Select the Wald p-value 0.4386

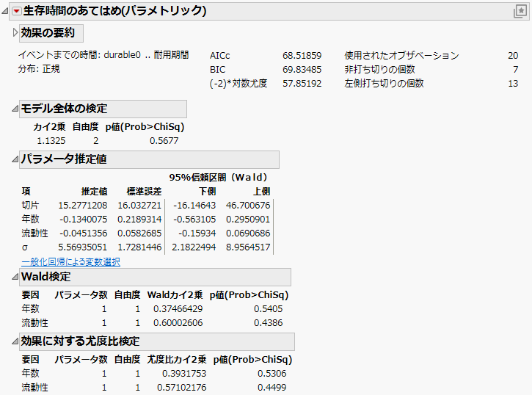(x=269, y=323)
